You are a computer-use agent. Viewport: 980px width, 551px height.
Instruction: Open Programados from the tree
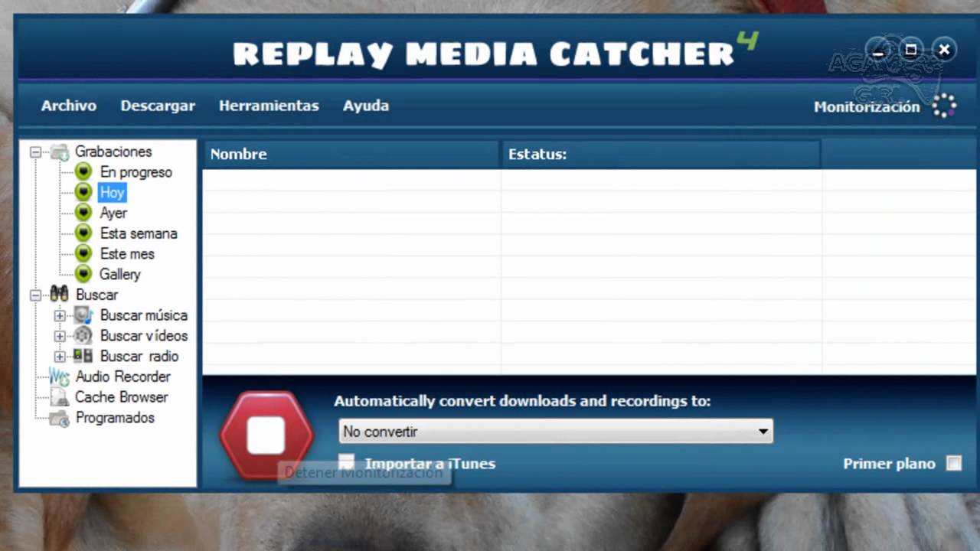tap(115, 418)
